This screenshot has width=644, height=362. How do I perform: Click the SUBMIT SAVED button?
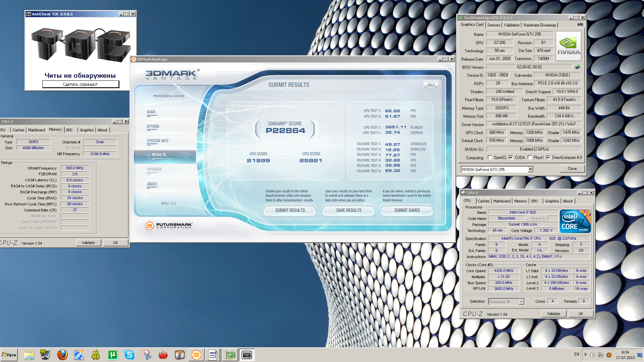(x=407, y=210)
